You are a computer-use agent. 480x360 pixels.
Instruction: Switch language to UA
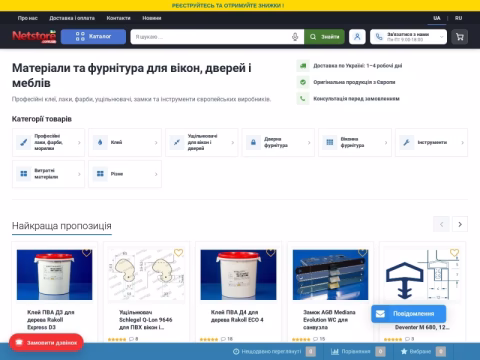coord(437,18)
